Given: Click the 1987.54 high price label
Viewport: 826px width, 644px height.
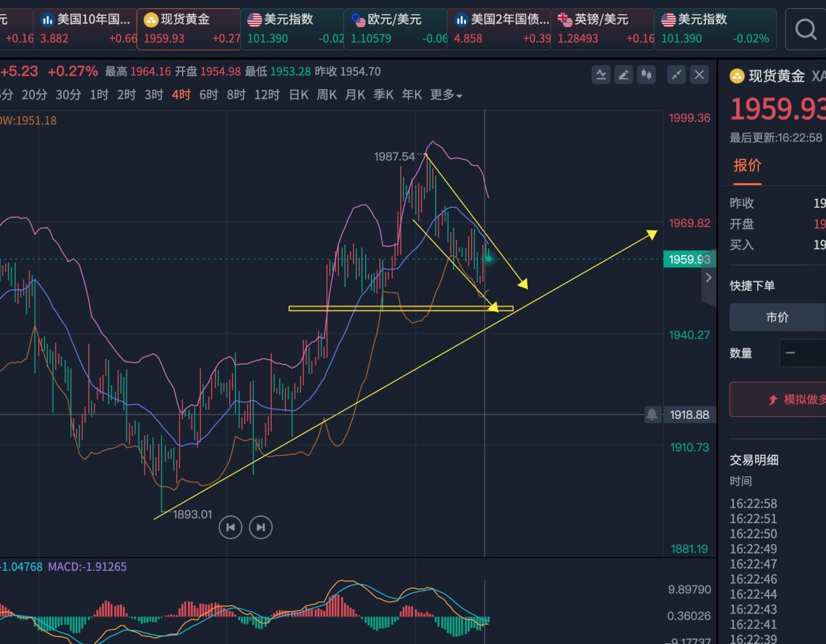Looking at the screenshot, I should [x=395, y=156].
